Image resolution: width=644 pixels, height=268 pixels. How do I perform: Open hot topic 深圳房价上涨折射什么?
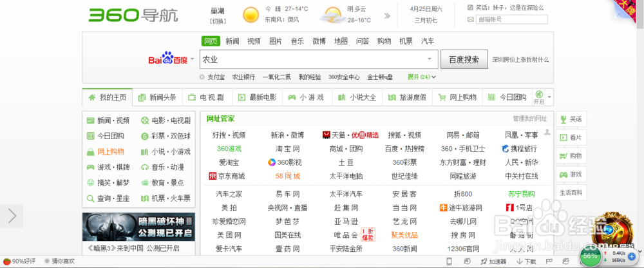(520, 60)
